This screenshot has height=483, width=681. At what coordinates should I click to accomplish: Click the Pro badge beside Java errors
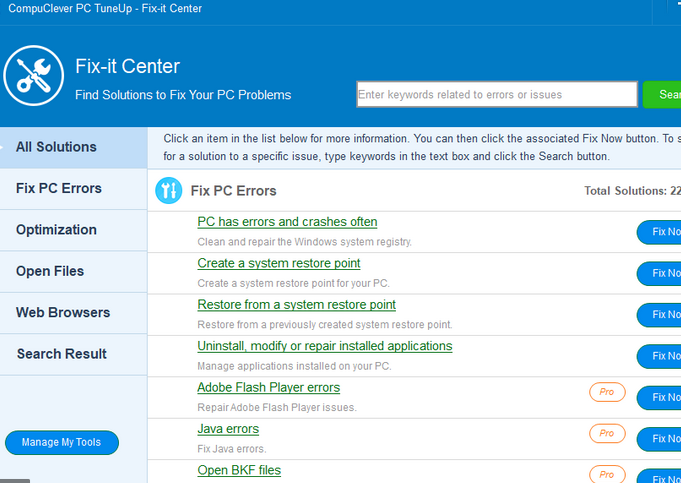click(607, 433)
